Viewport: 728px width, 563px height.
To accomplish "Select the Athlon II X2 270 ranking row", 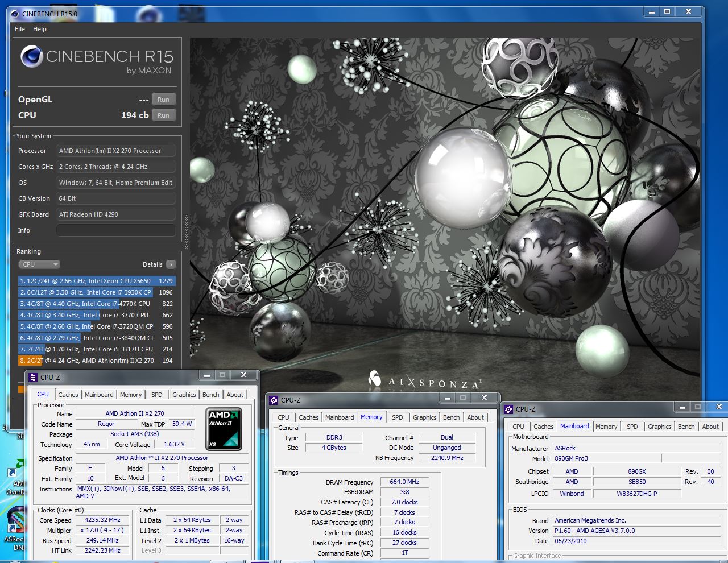I will click(97, 361).
